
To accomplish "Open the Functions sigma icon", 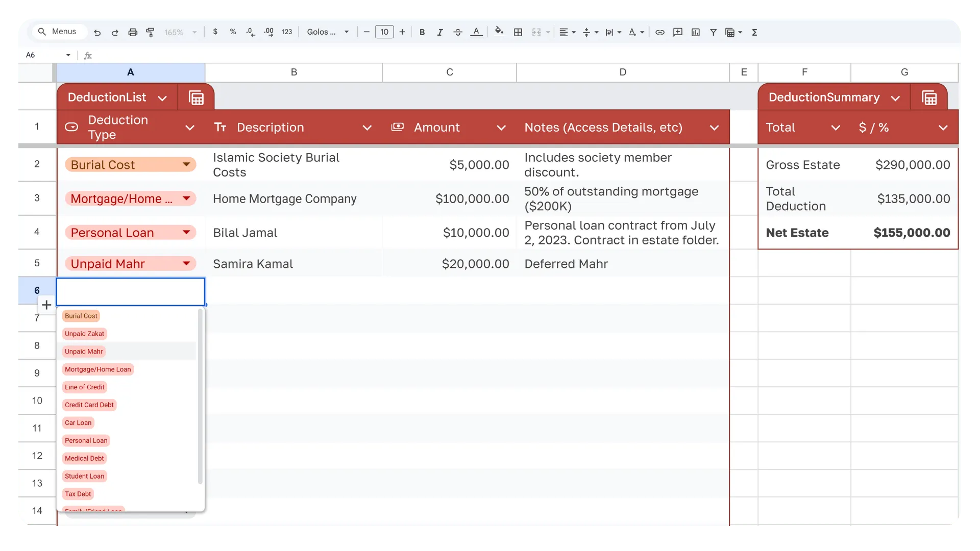I will point(754,32).
